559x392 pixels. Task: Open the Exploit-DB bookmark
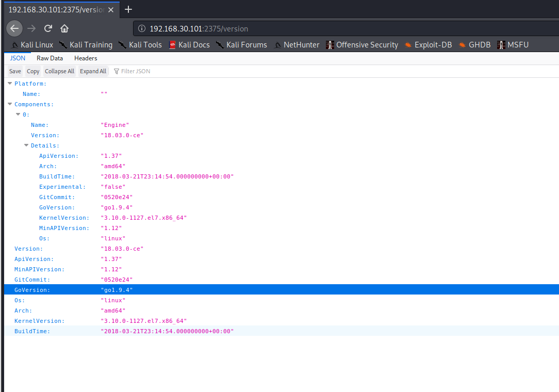pos(429,45)
